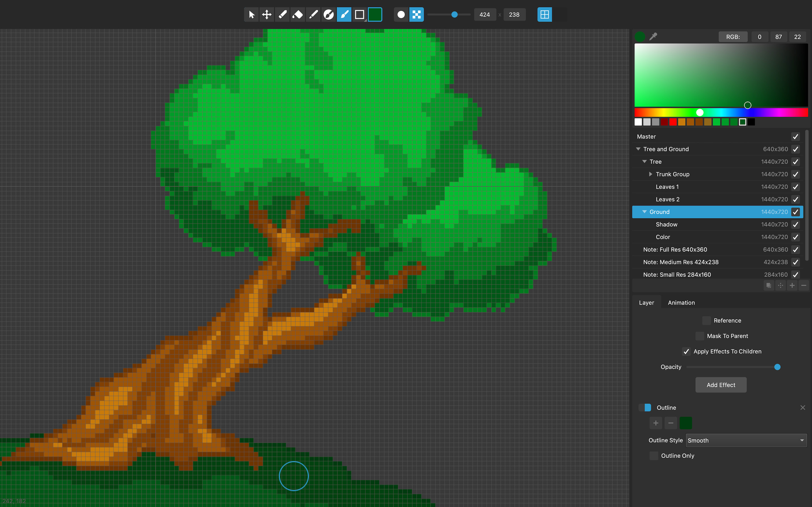Collapse the Tree layer group
Viewport: 812px width, 507px height.
[x=644, y=161]
